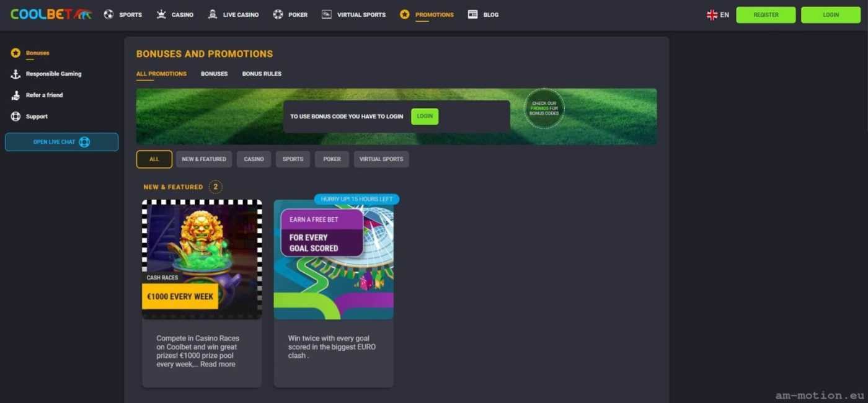Image resolution: width=868 pixels, height=403 pixels.
Task: Click the Coolbet logo
Action: (51, 14)
